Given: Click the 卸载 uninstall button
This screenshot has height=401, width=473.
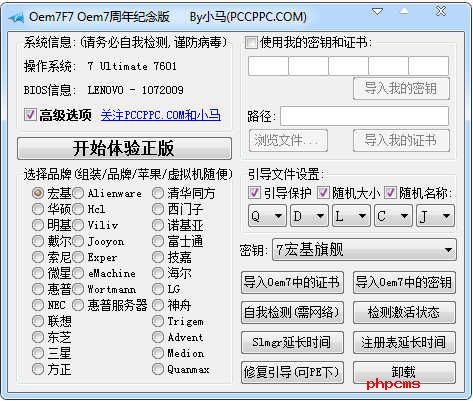Looking at the screenshot, I should (x=404, y=372).
